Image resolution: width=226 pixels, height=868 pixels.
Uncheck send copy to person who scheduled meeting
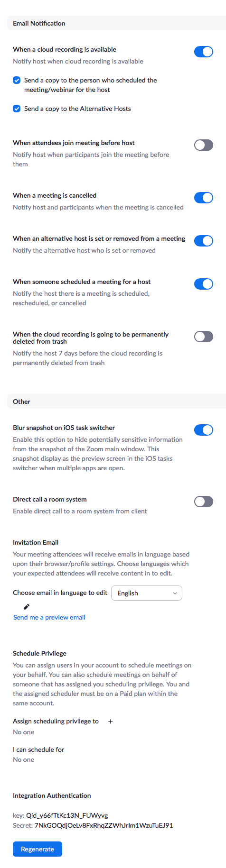point(17,80)
